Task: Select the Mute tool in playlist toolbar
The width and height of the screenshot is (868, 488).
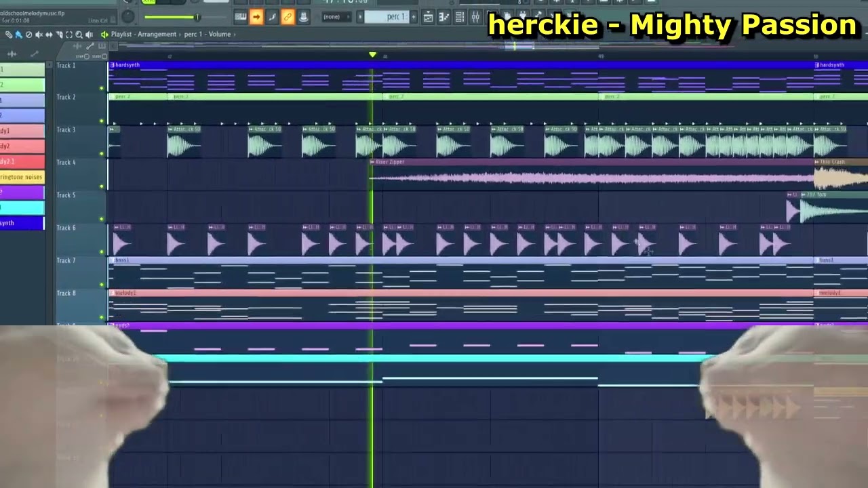Action: point(39,34)
